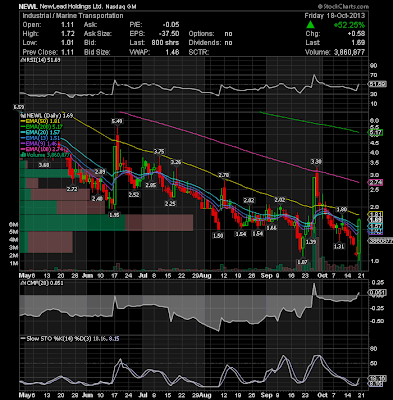
Task: Click the 6M volume axis label
Action: coord(13,224)
